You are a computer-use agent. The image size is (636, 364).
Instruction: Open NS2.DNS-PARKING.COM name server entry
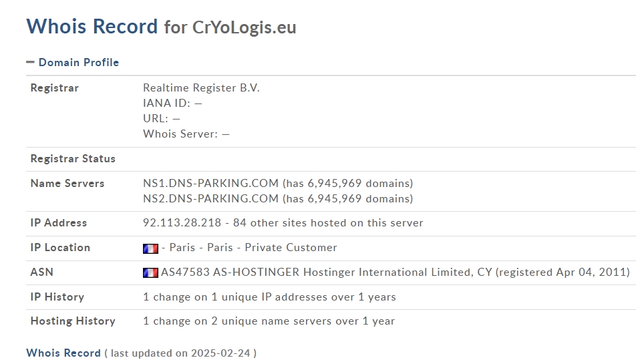point(210,198)
